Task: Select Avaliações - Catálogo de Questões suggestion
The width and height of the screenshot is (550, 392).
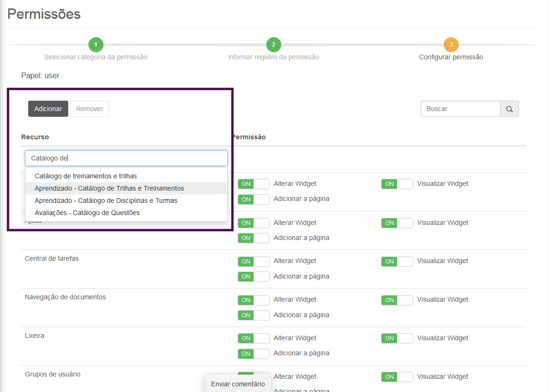Action: click(x=126, y=213)
